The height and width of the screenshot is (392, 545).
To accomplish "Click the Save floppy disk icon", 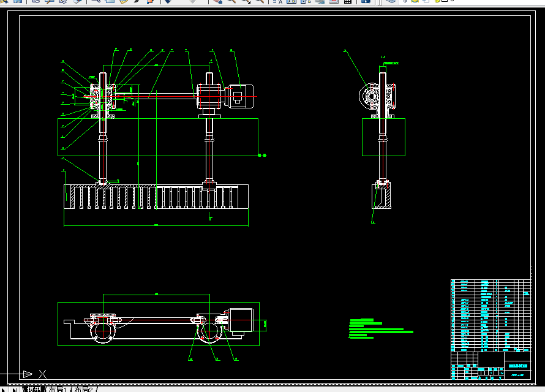I will click(17, 1).
